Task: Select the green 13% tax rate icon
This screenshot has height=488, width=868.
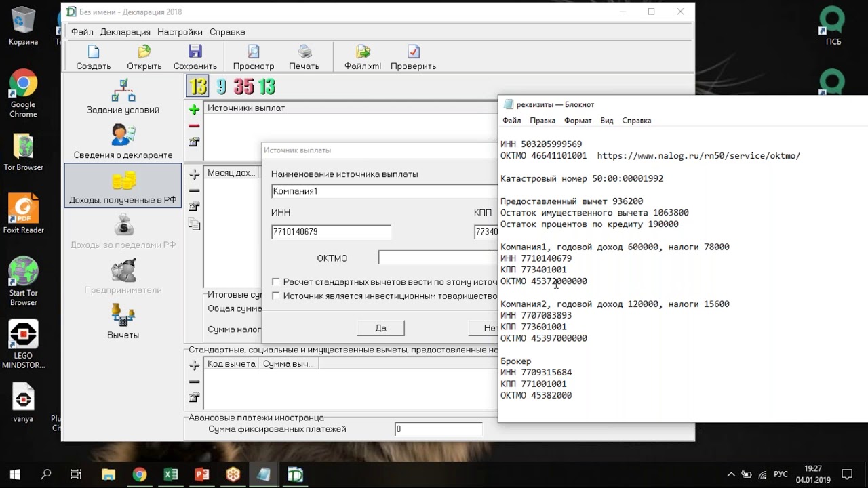Action: (267, 87)
